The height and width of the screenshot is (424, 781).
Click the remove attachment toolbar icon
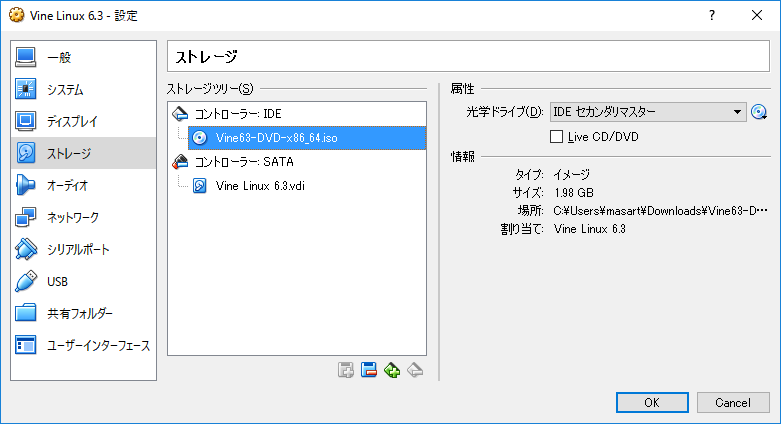click(x=415, y=370)
